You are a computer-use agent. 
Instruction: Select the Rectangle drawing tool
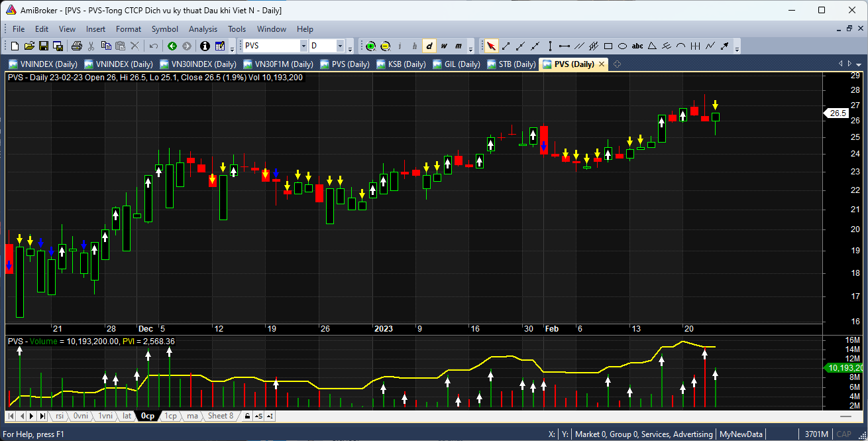coord(608,46)
